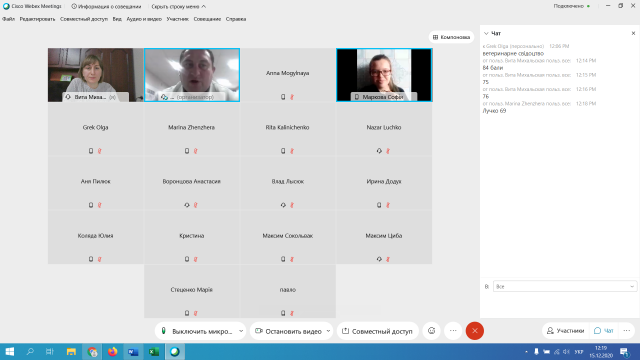
Task: Click Максим Циба headset audio icon
Action: (379, 259)
